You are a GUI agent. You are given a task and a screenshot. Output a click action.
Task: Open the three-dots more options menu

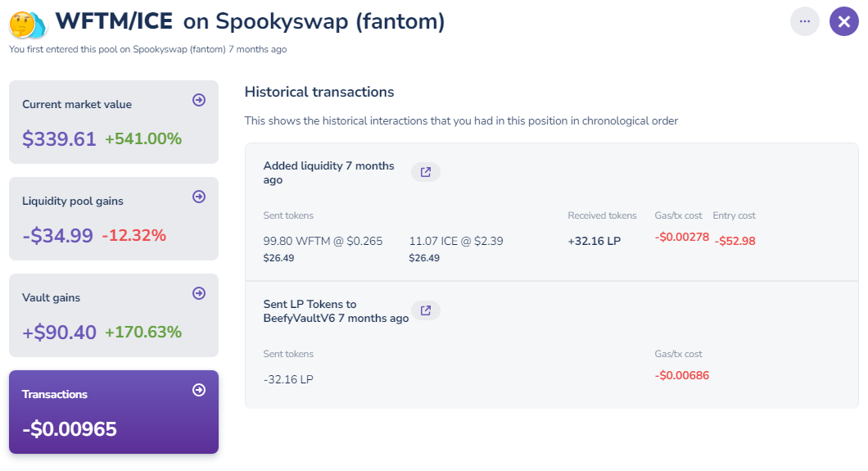click(804, 21)
